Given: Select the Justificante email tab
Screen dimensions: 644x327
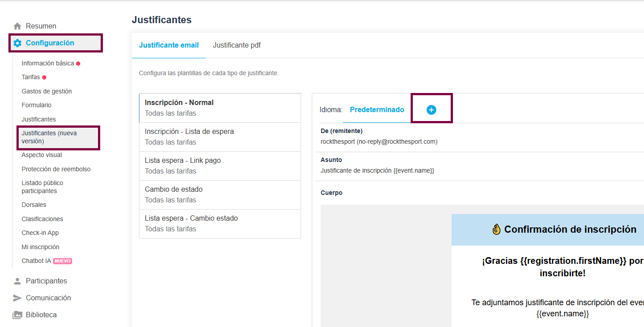Looking at the screenshot, I should tap(169, 45).
